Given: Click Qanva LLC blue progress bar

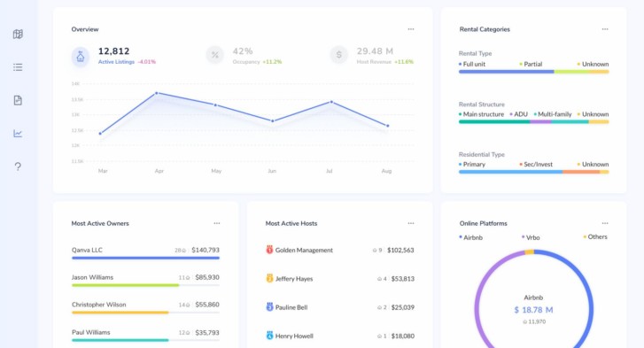Looking at the screenshot, I should [145, 259].
